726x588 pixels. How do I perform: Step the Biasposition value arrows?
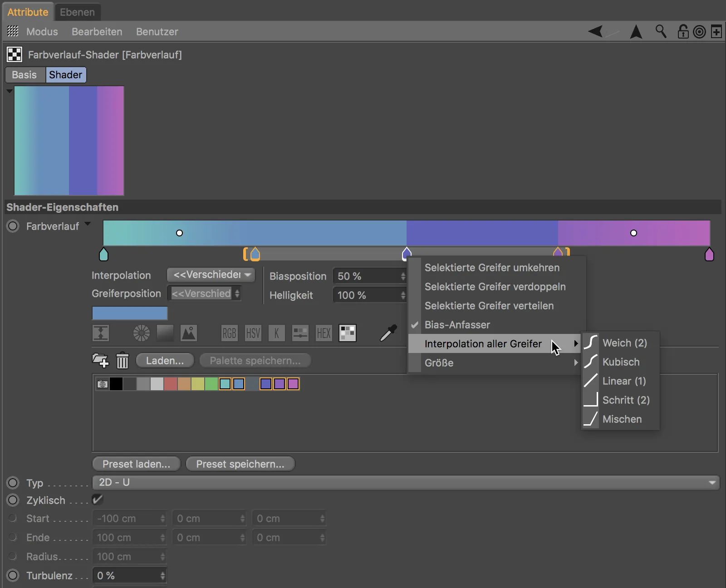pos(403,276)
